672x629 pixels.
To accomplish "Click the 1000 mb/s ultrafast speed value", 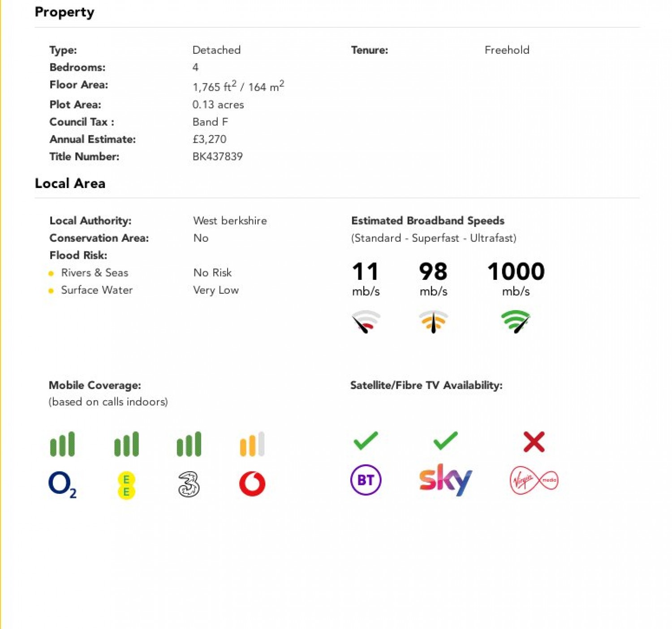I will pyautogui.click(x=516, y=272).
